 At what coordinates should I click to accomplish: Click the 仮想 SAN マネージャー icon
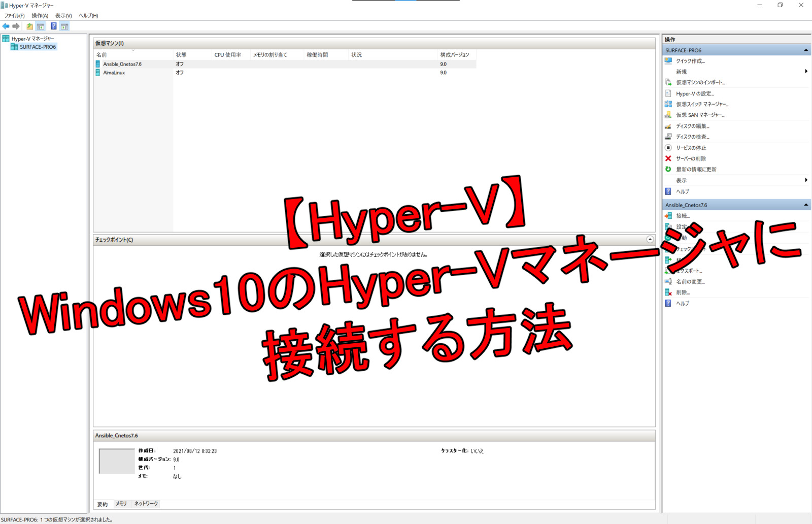(668, 115)
